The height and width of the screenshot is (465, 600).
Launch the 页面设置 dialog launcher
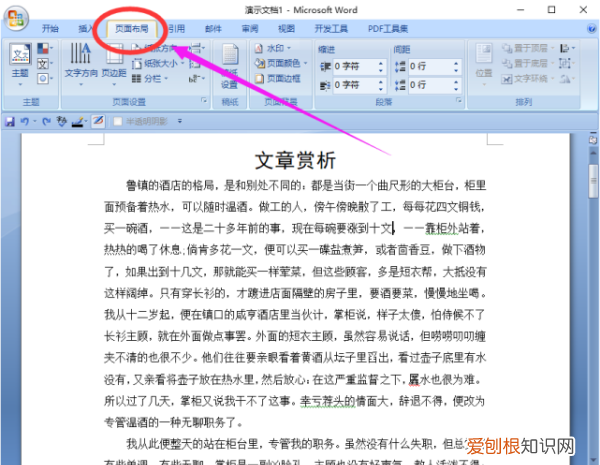[x=204, y=100]
